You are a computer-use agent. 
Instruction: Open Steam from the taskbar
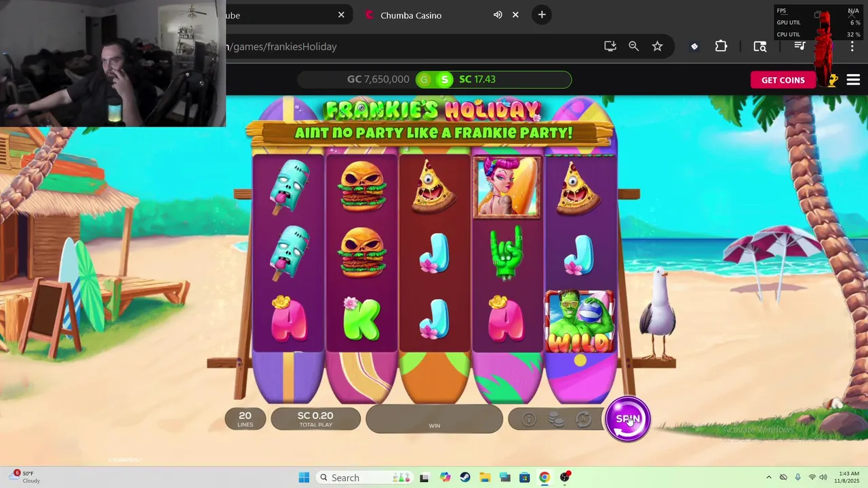pyautogui.click(x=465, y=477)
